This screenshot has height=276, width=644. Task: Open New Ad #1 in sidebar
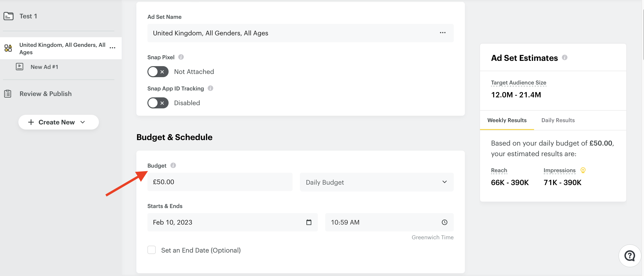pos(44,67)
